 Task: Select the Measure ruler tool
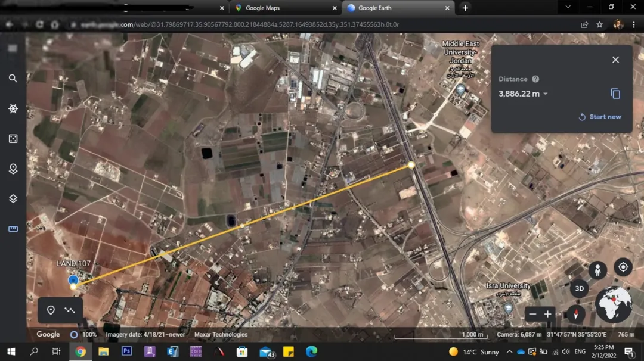tap(13, 229)
